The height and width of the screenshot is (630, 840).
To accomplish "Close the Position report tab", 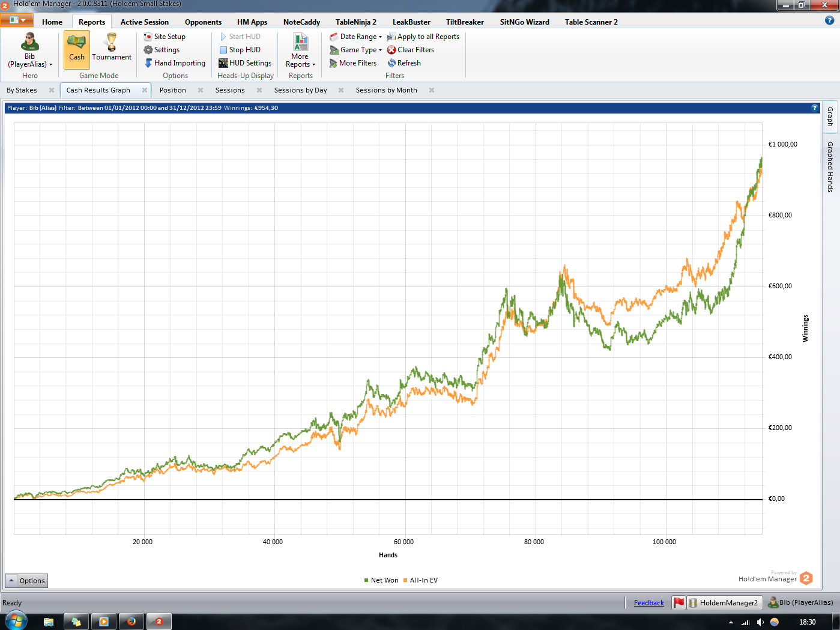I will point(201,90).
